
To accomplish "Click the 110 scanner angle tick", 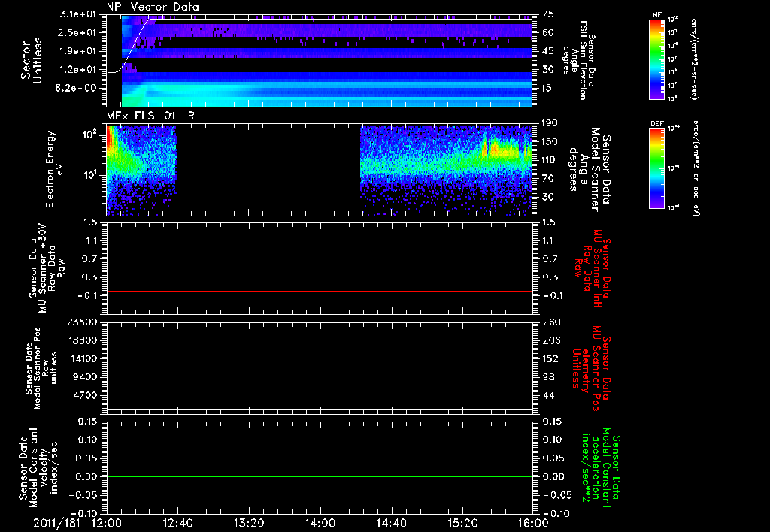I will click(550, 160).
